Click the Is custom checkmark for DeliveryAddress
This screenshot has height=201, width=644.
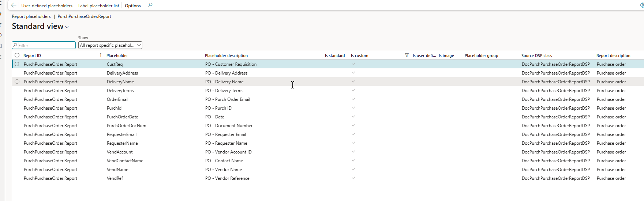pyautogui.click(x=353, y=73)
